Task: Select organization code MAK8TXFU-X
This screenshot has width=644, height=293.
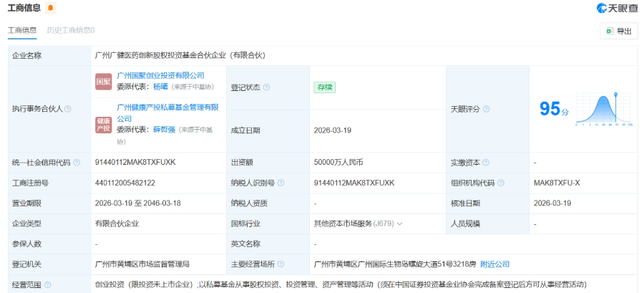Action: (x=557, y=183)
